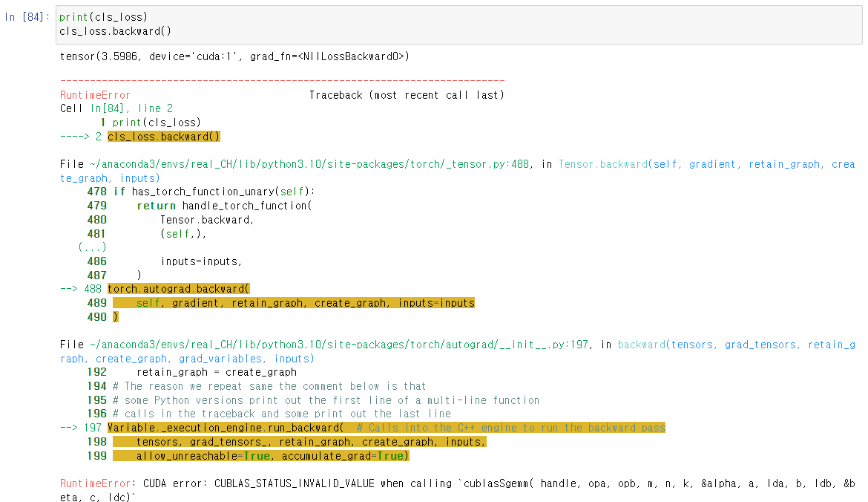
Task: Click the highlighted cls_loss.backward() traceback line
Action: click(x=164, y=137)
